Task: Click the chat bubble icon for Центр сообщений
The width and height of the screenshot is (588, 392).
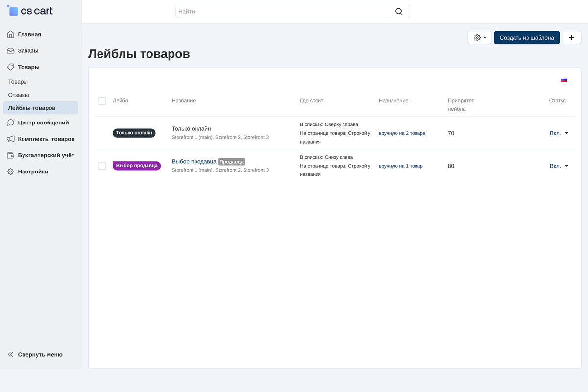Action: [x=11, y=122]
